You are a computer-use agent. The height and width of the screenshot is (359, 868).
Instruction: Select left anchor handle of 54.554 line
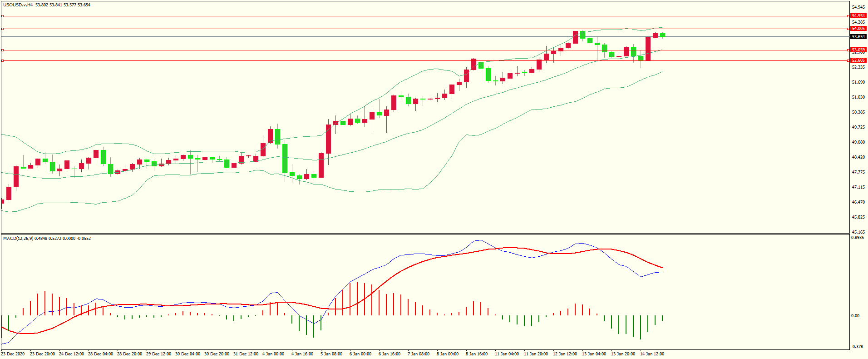2,16
